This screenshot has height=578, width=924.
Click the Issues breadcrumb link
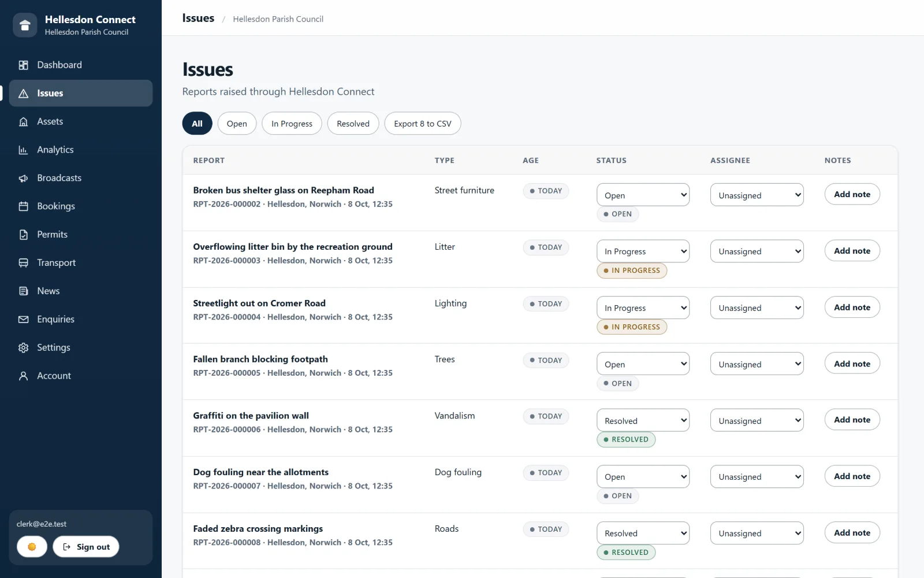pos(198,18)
